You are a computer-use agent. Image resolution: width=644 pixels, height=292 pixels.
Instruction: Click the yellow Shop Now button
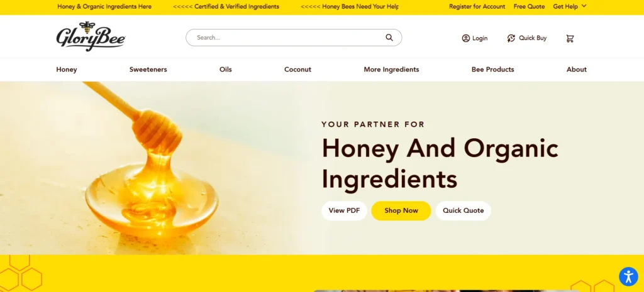(401, 211)
